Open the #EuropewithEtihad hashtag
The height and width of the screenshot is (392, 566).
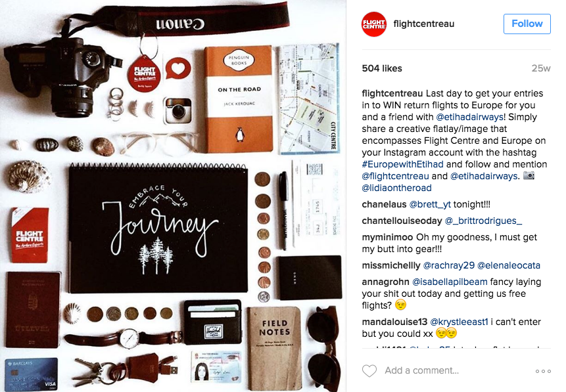point(402,164)
